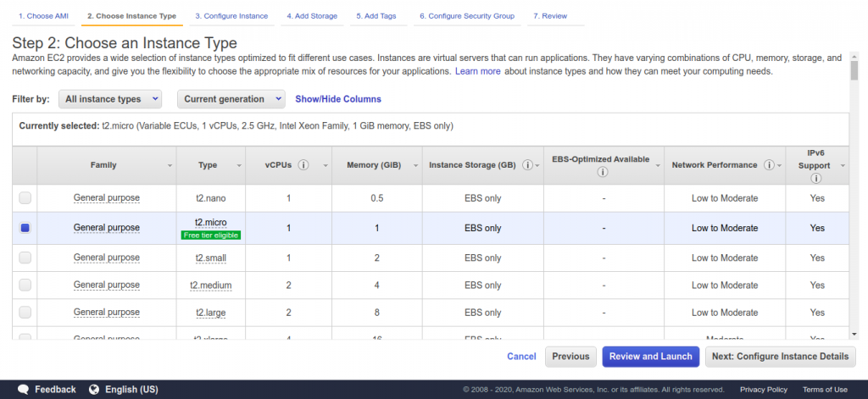
Task: Switch to 3. Configure Instance tab
Action: point(231,16)
